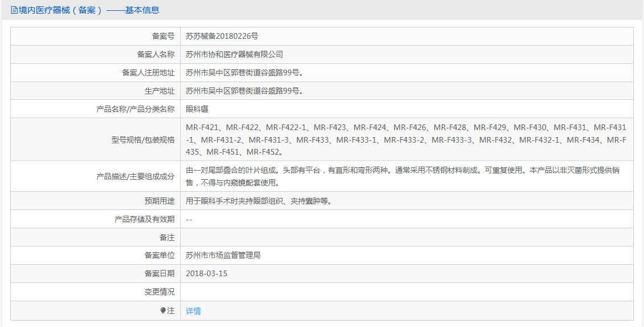Click the intended use text 用于眼科手术时夹持眼部组织
This screenshot has width=644, height=327.
point(259,201)
